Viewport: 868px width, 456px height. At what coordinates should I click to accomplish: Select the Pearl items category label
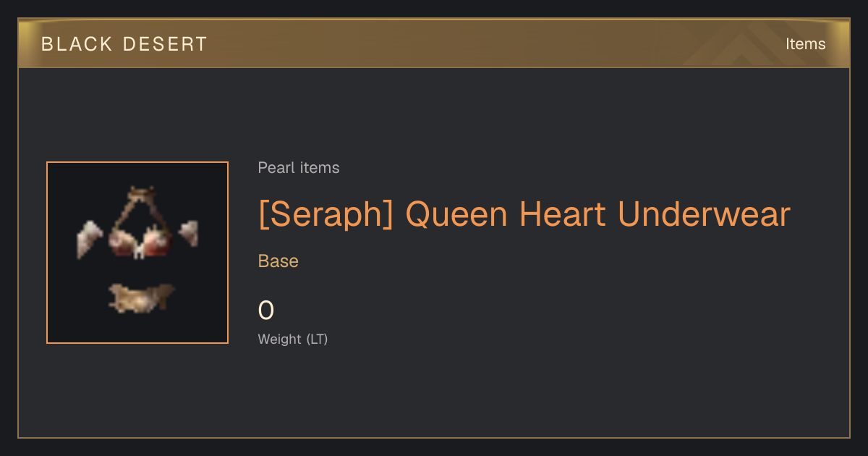(299, 168)
